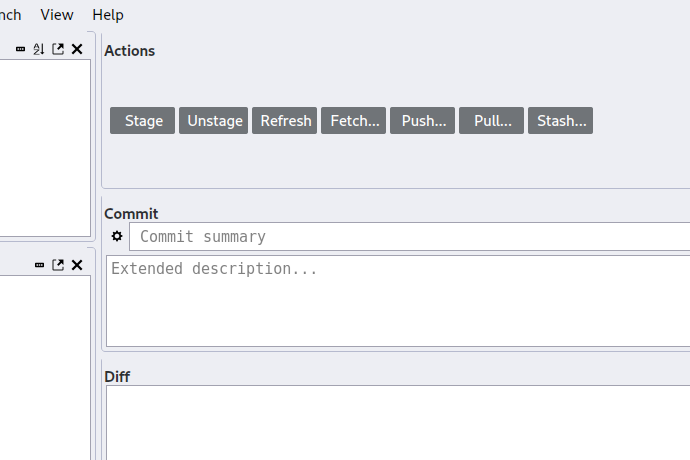Click inside the Diff viewer area

398,423
